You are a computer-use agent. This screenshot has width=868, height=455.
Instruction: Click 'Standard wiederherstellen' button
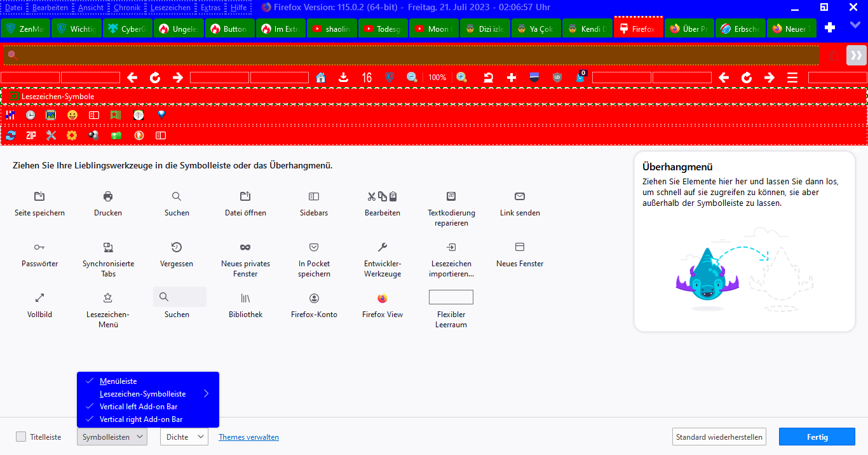coord(719,437)
